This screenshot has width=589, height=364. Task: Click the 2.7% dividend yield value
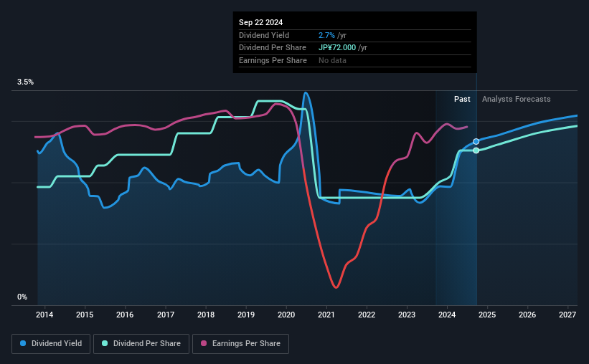tap(326, 35)
